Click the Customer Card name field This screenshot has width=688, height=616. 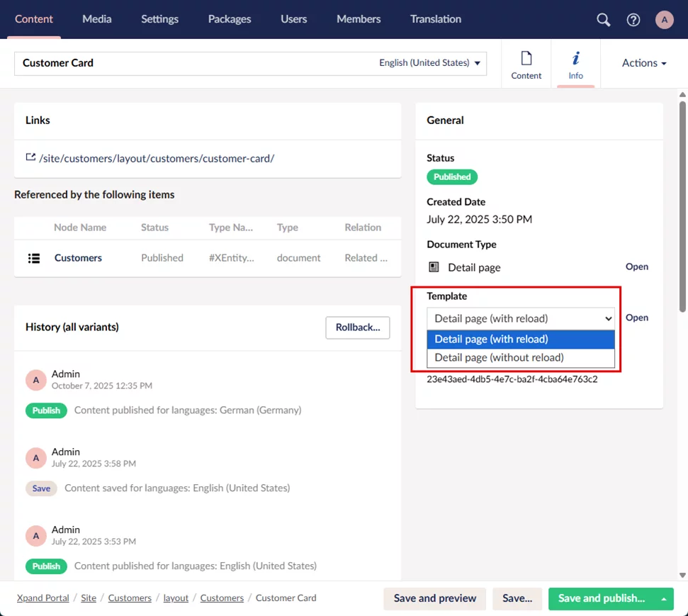coord(191,63)
